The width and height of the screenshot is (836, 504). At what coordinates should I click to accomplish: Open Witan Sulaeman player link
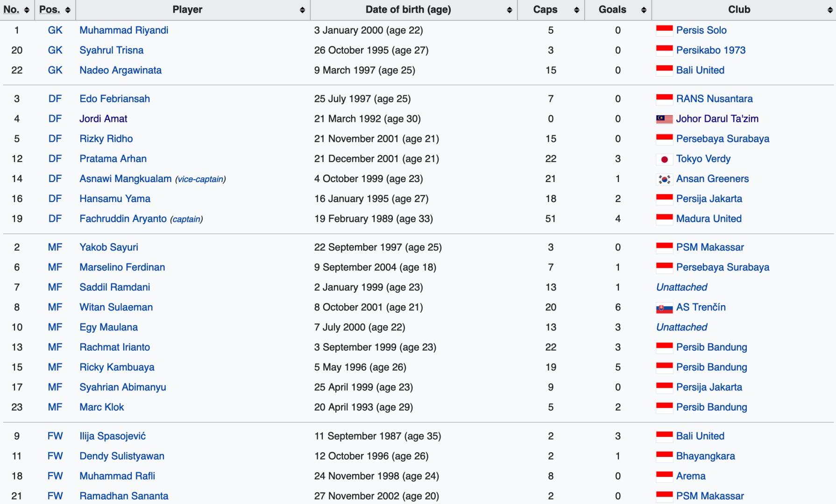116,308
